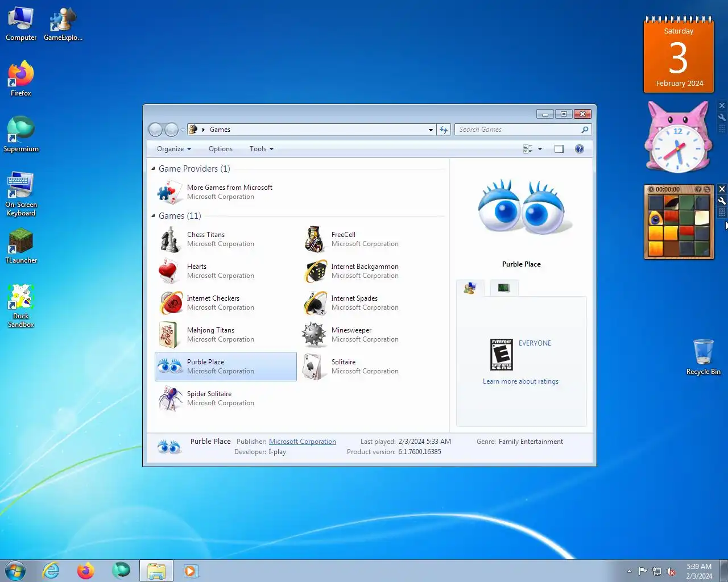Open the Firefox desktop shortcut
The image size is (728, 582).
(x=21, y=78)
